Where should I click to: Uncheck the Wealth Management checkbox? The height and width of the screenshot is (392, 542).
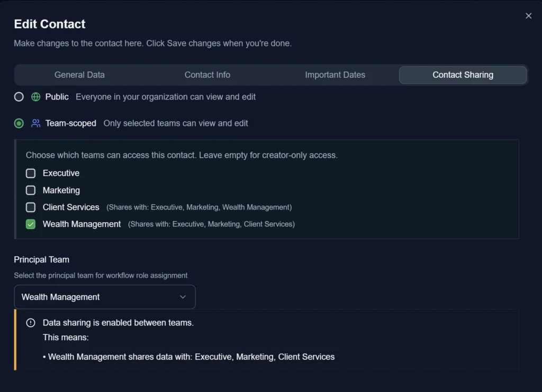pyautogui.click(x=30, y=224)
